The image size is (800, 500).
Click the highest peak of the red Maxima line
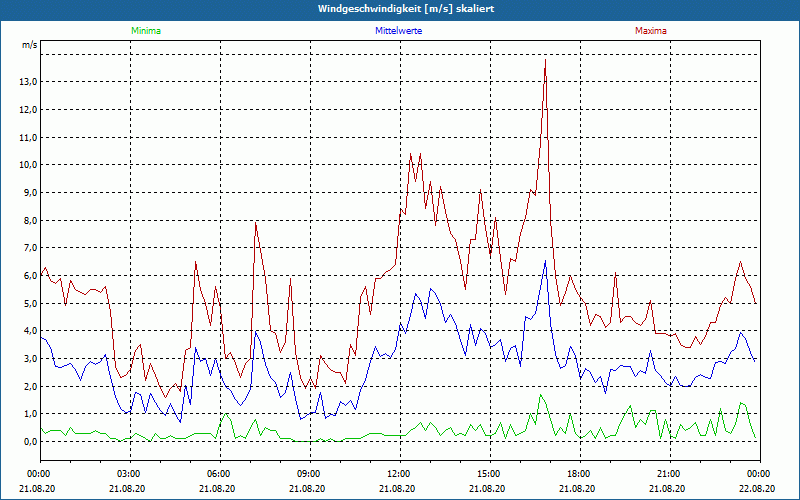[x=545, y=60]
